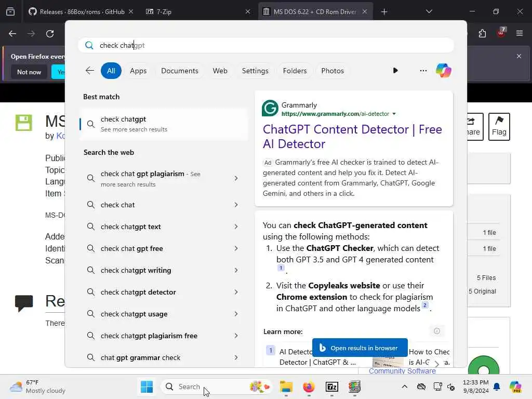Click the OneDrive cloud tray icon
The height and width of the screenshot is (399, 532).
(421, 387)
